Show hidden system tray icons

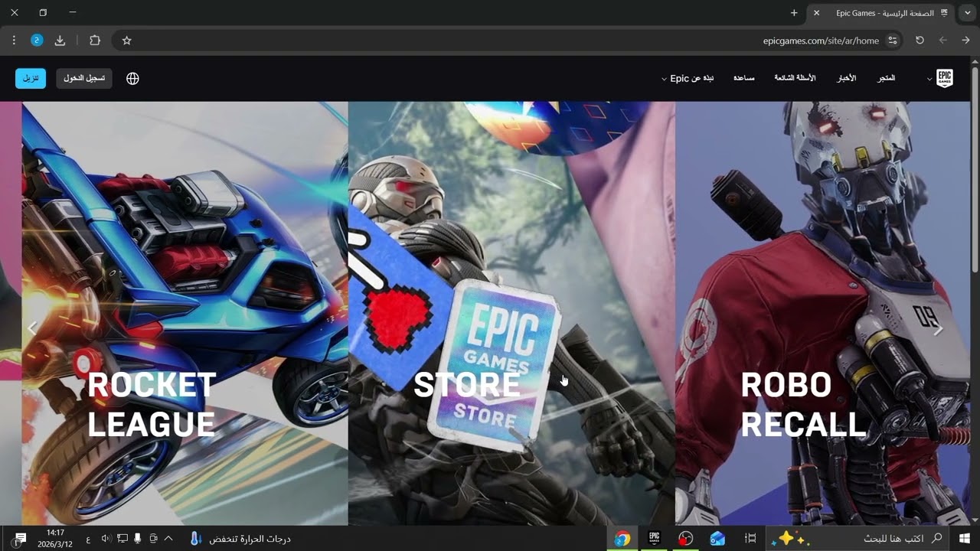point(168,539)
